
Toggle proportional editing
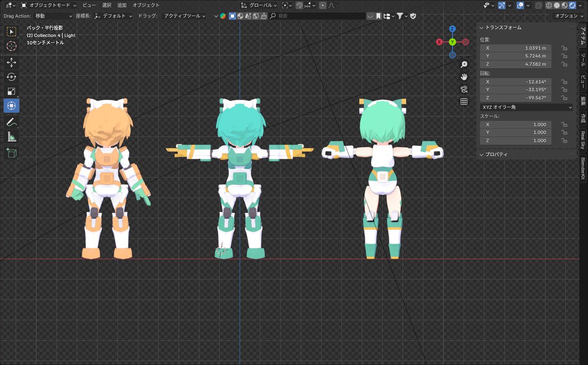point(322,5)
